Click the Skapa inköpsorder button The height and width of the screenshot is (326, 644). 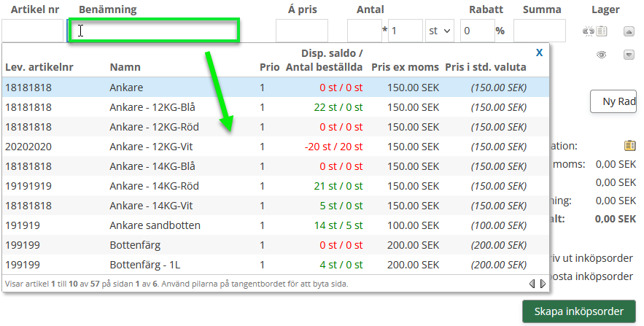[x=578, y=311]
